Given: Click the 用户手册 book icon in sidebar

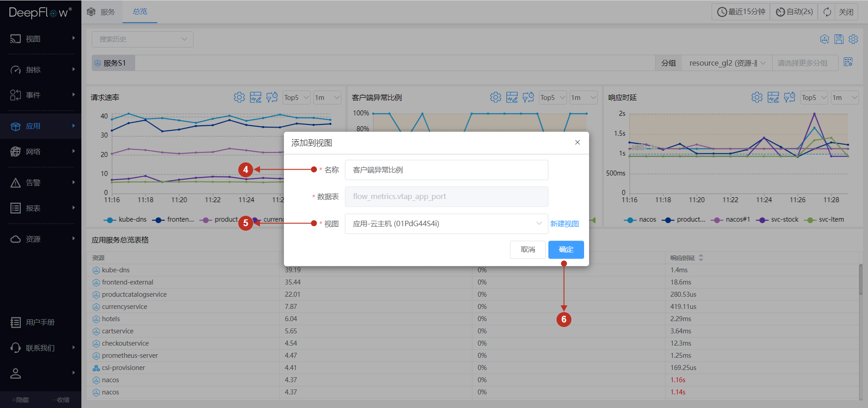Looking at the screenshot, I should (16, 322).
